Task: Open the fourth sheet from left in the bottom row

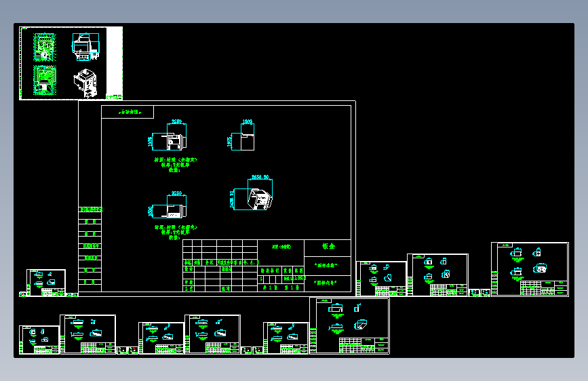Action: 212,334
